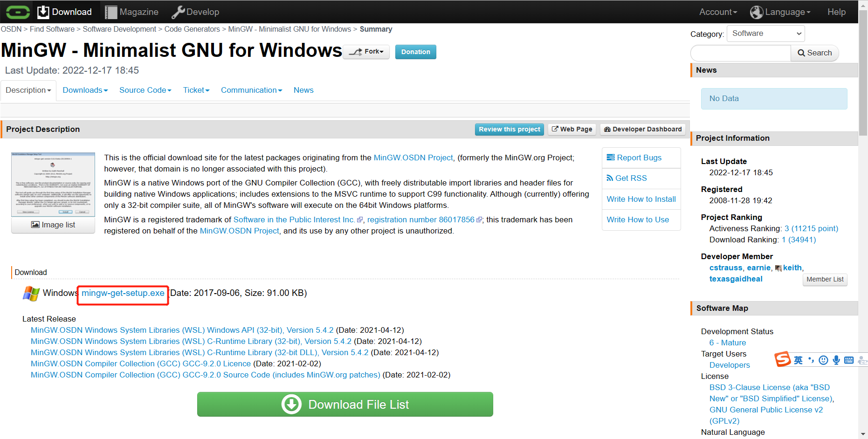
Task: Click the Download File List button
Action: [x=345, y=405]
